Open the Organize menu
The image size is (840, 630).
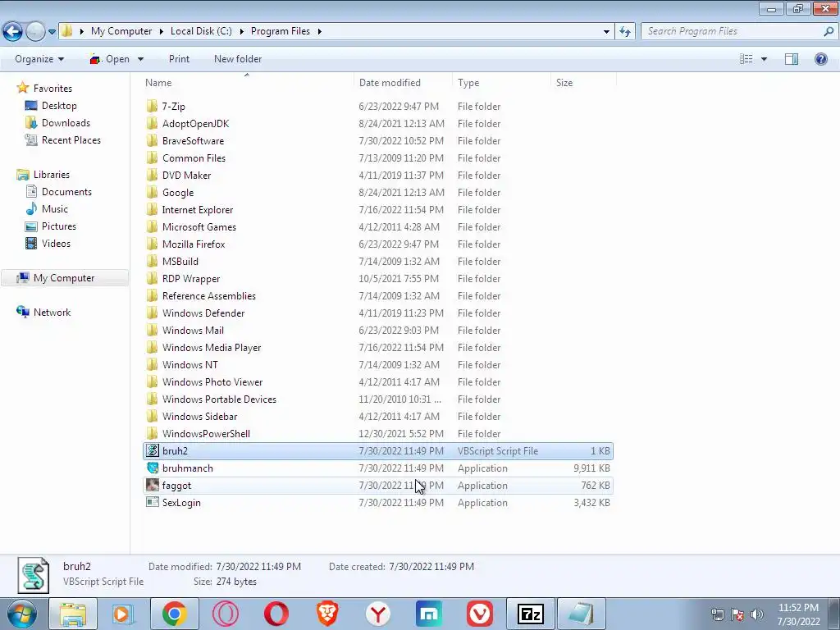39,59
